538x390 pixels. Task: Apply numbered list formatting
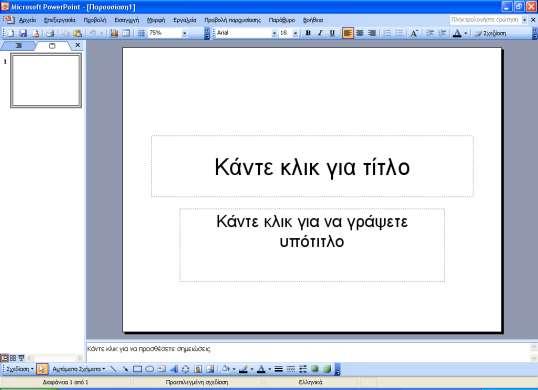click(x=387, y=33)
